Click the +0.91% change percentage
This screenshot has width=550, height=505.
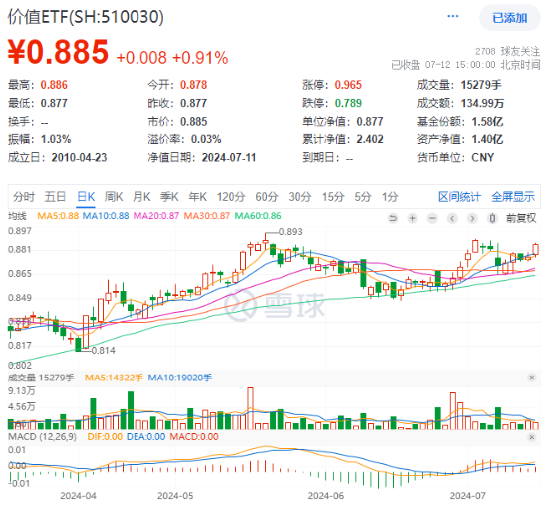[x=200, y=58]
